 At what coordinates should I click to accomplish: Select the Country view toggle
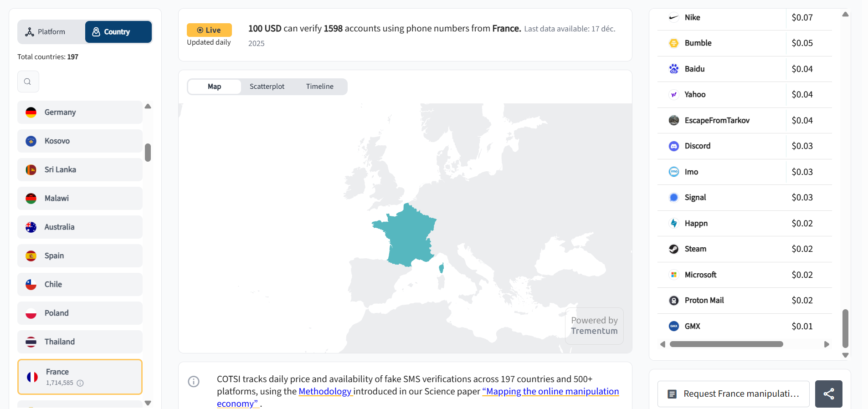118,32
